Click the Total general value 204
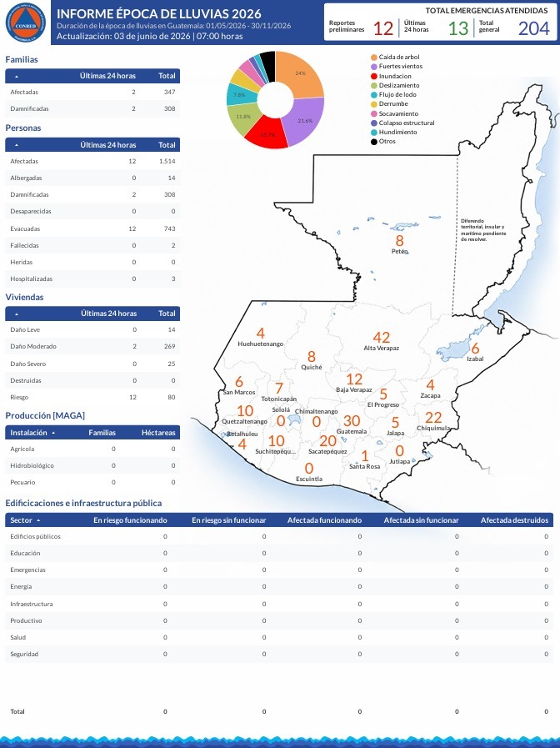Viewport: 560px width, 748px height. (x=534, y=28)
